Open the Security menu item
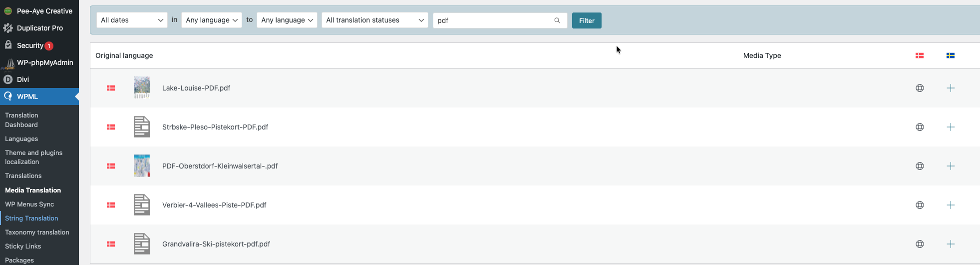This screenshot has height=265, width=980. 30,45
